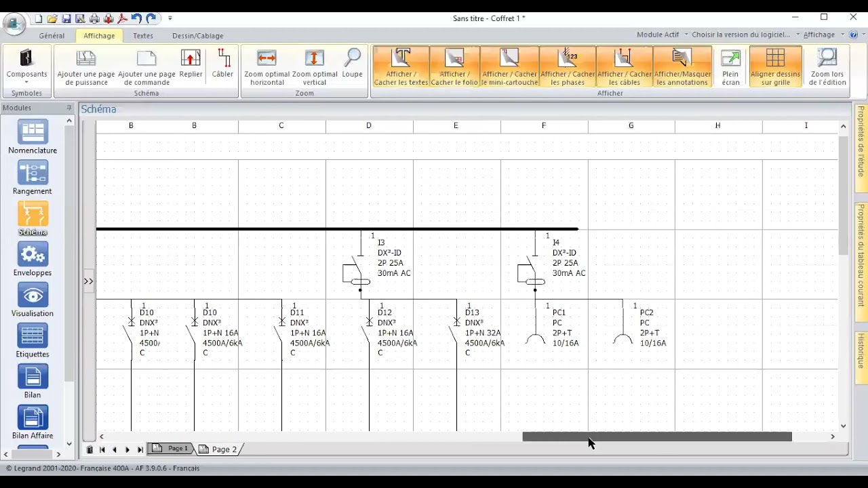Screen dimensions: 868x488
Task: Toggle Afficher / Cacher les textes
Action: [x=401, y=67]
